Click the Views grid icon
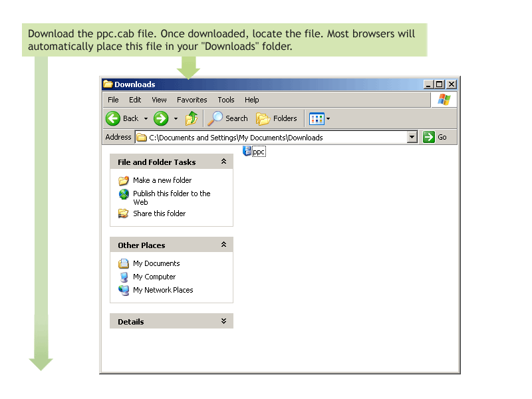Image resolution: width=532 pixels, height=399 pixels. click(x=317, y=119)
